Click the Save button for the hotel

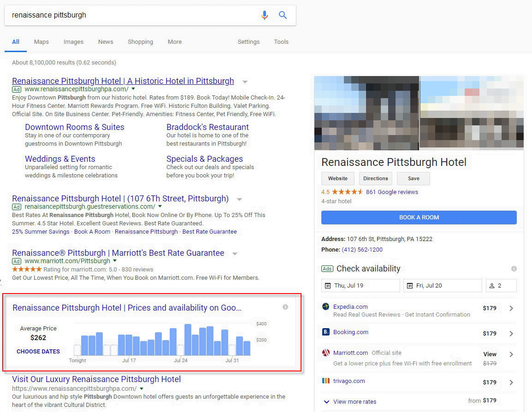coord(413,178)
